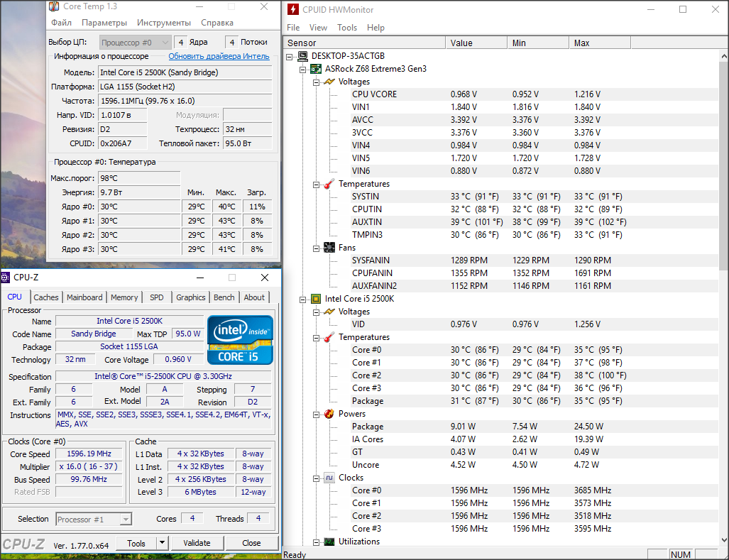Click the Модель field in Core Temp
Screen dimensions: 729x560
185,72
